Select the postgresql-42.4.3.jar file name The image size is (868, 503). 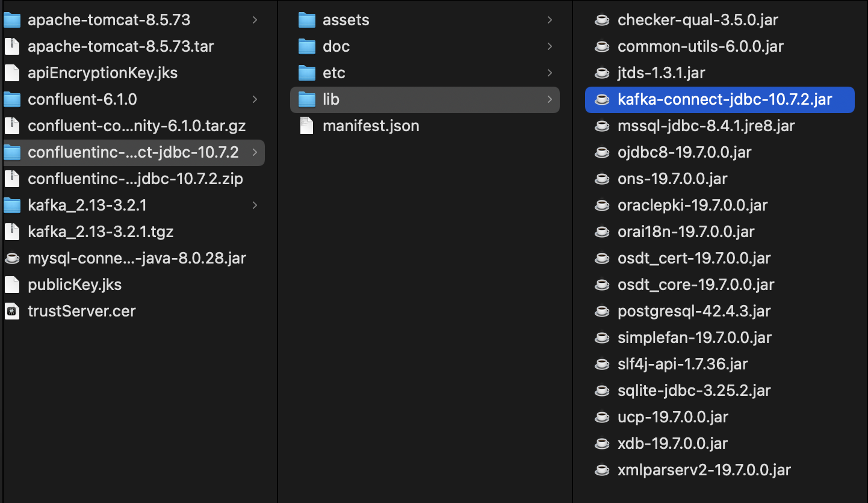click(x=694, y=311)
